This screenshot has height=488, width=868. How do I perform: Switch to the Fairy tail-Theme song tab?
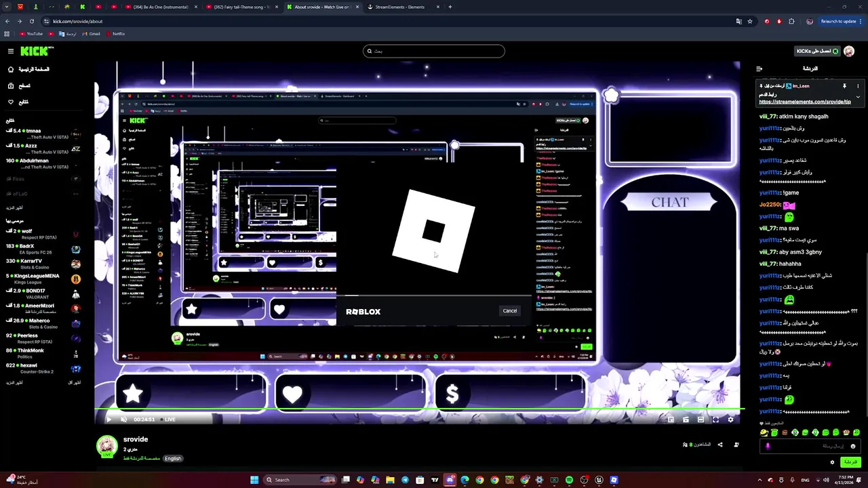point(242,7)
